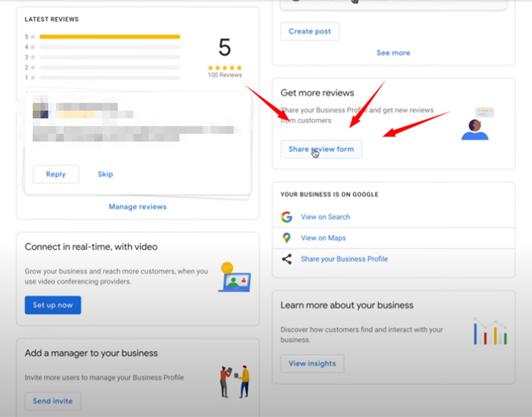Click the Google logo icon beside View on Search
Image resolution: width=532 pixels, height=417 pixels.
287,217
